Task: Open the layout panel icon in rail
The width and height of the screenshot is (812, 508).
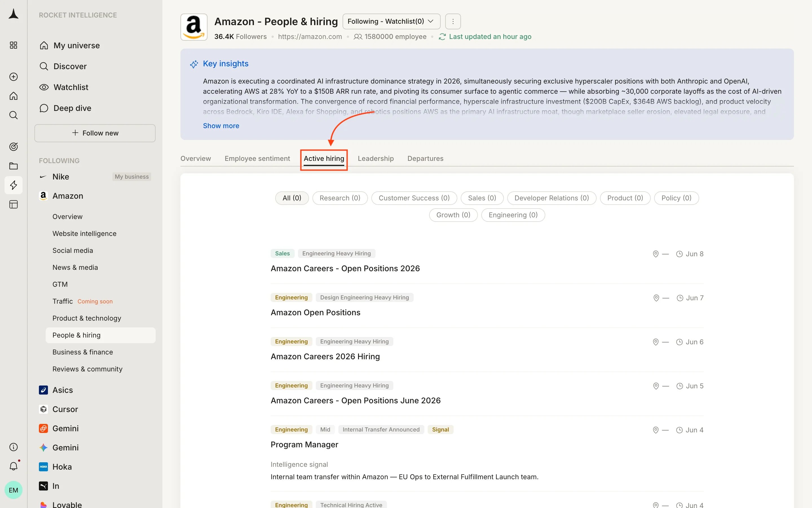Action: (x=14, y=204)
